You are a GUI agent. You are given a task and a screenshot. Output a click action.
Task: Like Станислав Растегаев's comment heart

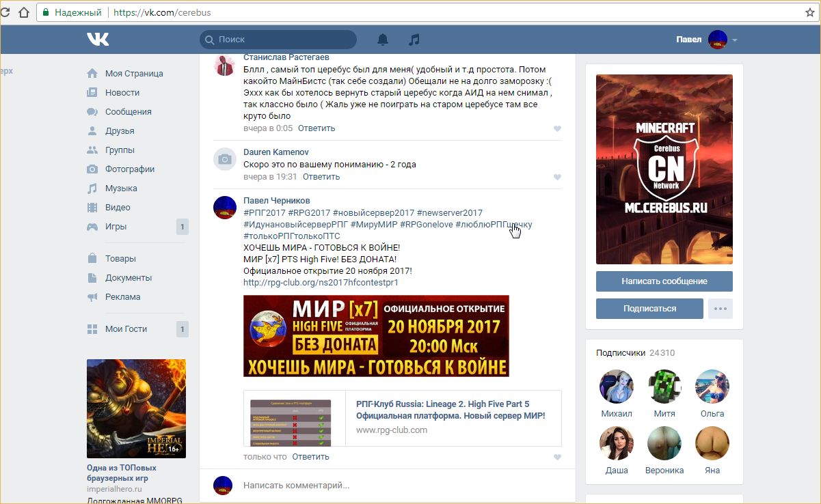pyautogui.click(x=557, y=129)
